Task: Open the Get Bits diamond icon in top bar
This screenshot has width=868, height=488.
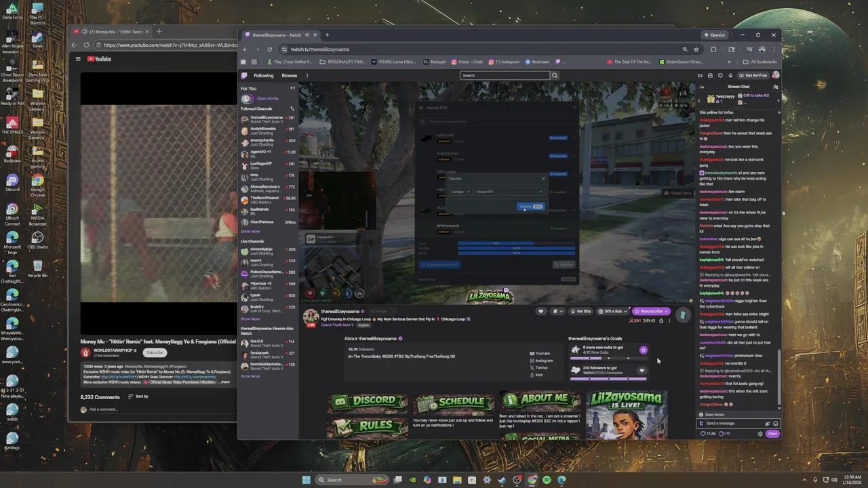Action: (730, 75)
